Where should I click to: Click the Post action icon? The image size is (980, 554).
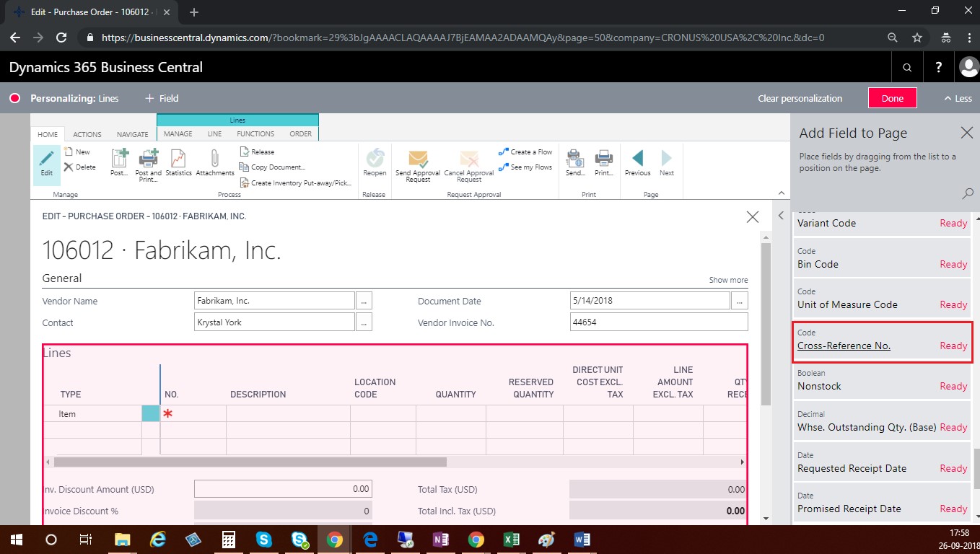tap(119, 163)
